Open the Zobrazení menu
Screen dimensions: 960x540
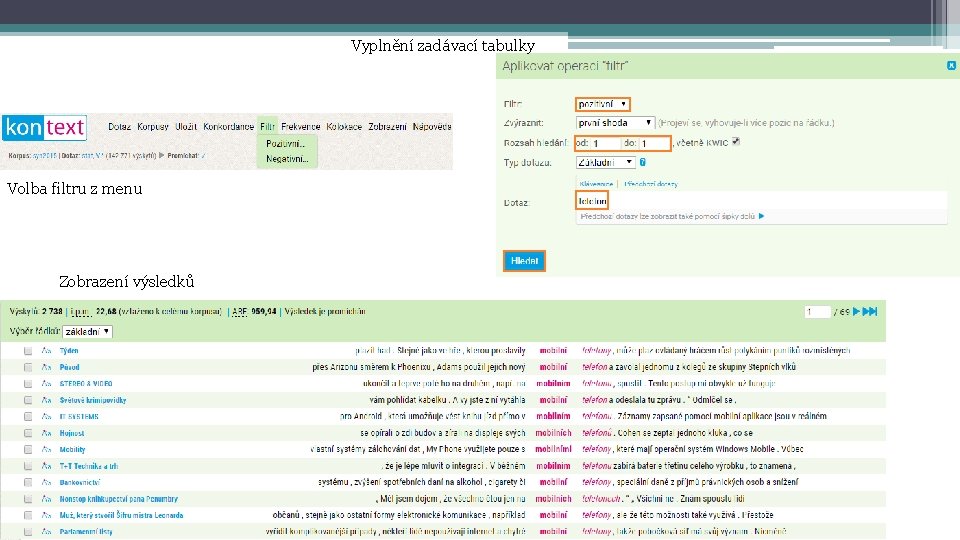pyautogui.click(x=387, y=127)
